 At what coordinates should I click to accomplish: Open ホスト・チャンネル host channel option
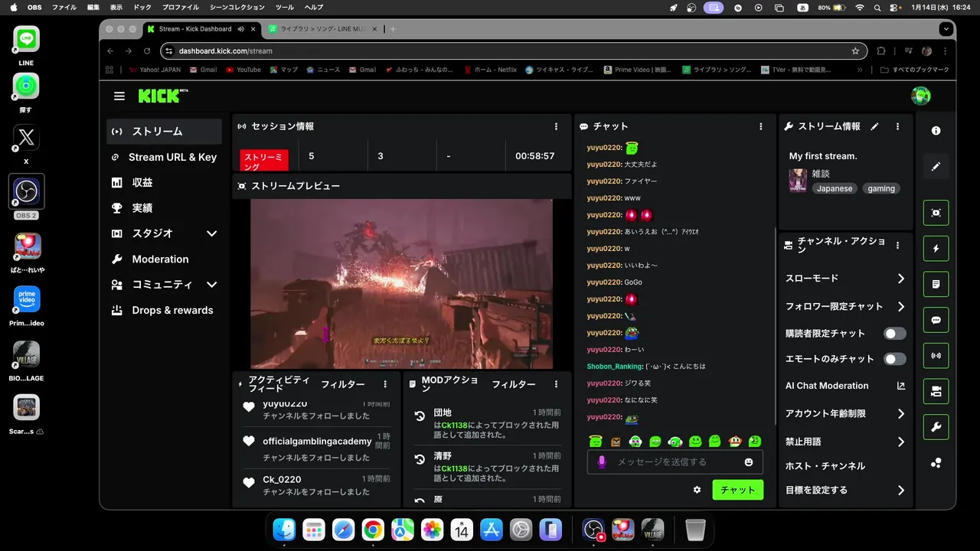coord(825,466)
